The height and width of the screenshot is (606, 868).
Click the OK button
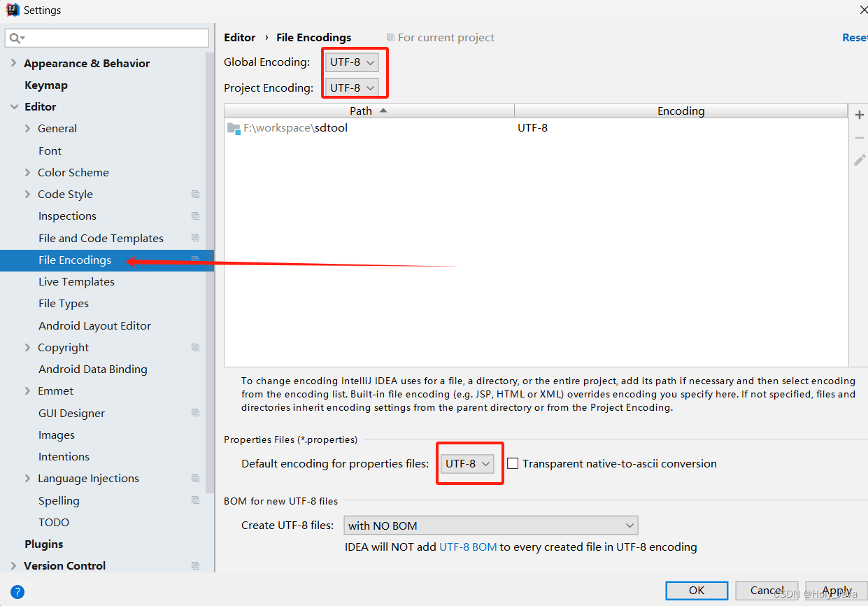pyautogui.click(x=697, y=591)
